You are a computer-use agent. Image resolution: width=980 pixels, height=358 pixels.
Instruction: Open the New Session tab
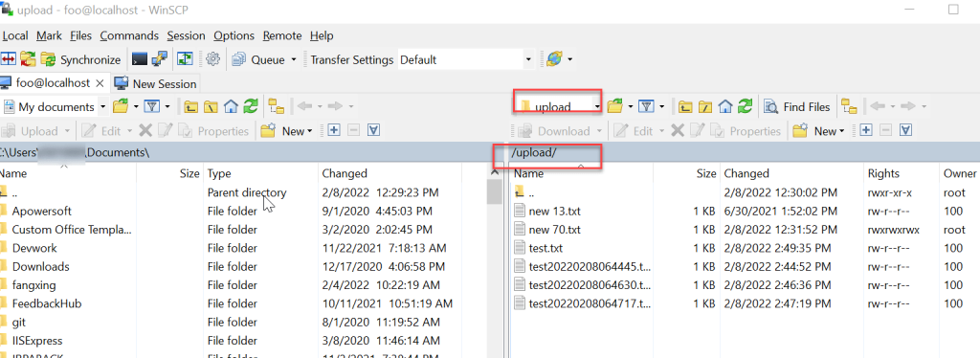pyautogui.click(x=156, y=83)
